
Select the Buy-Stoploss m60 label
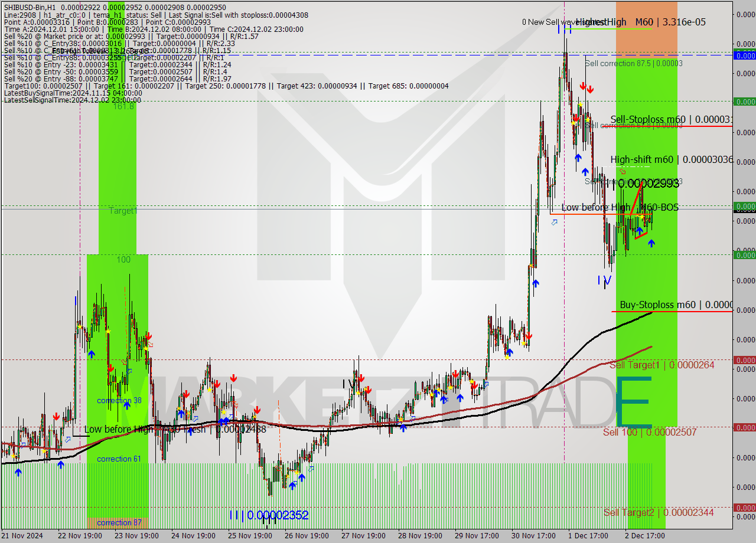point(676,305)
